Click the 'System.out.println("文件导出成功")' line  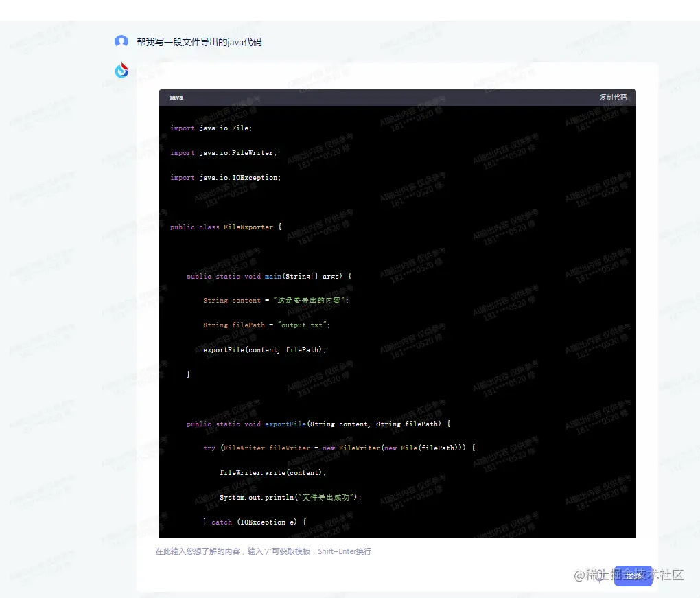click(290, 497)
